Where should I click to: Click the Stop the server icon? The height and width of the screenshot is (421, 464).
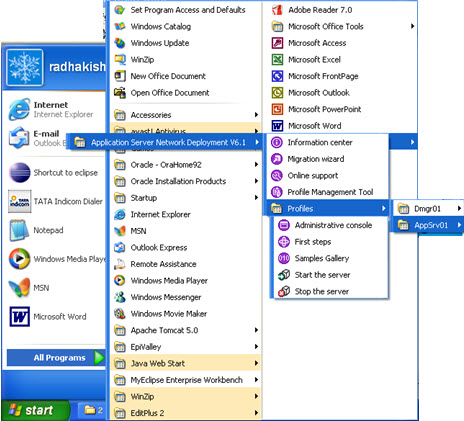click(x=284, y=292)
